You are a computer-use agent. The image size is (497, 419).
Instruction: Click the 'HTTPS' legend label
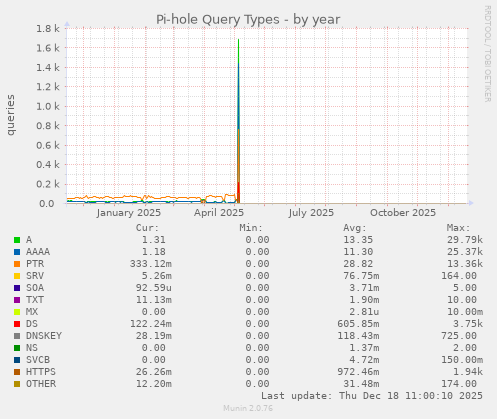[x=41, y=372]
